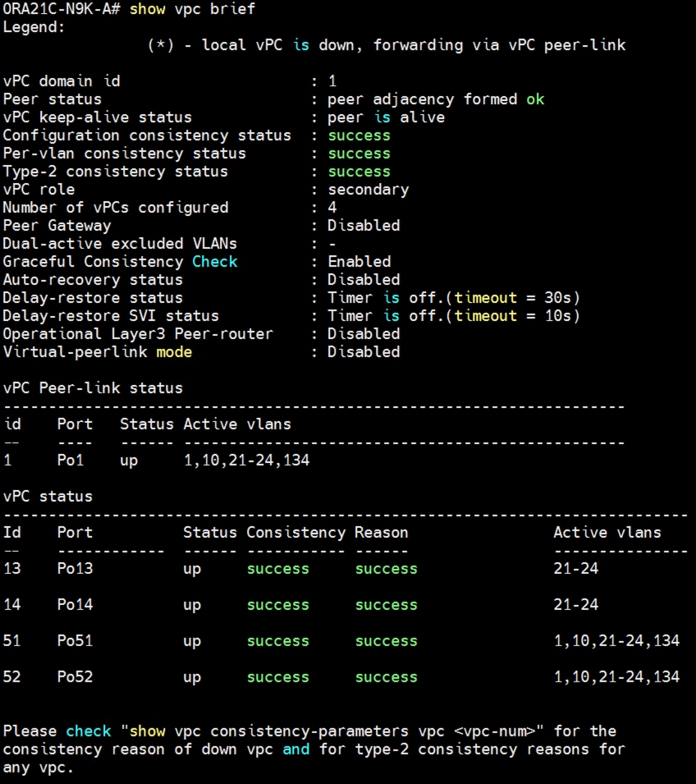Screen dimensions: 696x784
Task: Click the 'Consistency' column header
Action: tap(296, 533)
